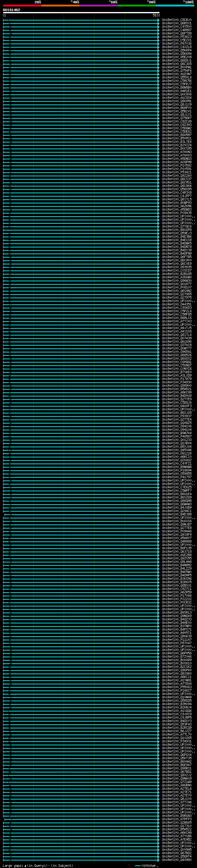Select label UniRef100_B4DNT8
This screenshot has height=868, width=197.
(x=176, y=247)
